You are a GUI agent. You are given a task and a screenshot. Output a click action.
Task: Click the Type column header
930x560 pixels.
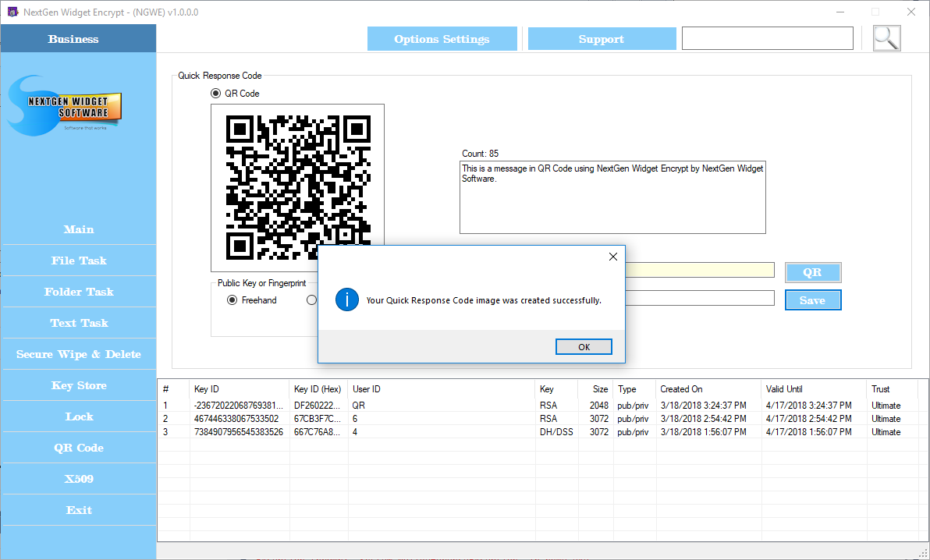(634, 389)
